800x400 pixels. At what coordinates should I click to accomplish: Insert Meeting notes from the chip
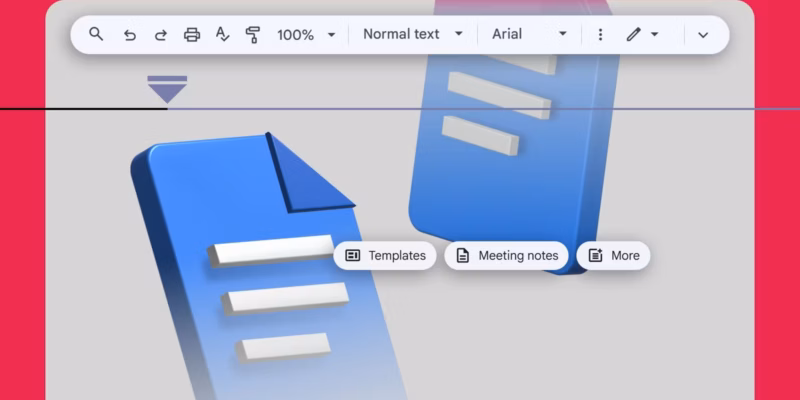[507, 256]
